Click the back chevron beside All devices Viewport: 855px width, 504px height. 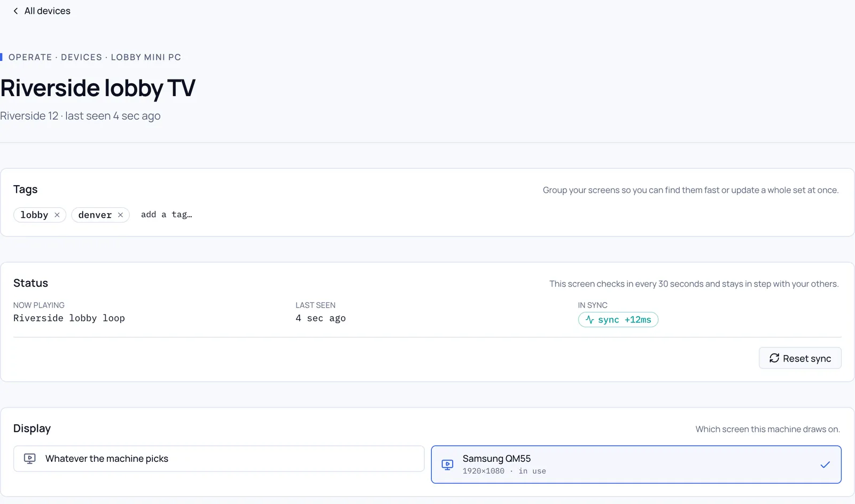point(15,11)
